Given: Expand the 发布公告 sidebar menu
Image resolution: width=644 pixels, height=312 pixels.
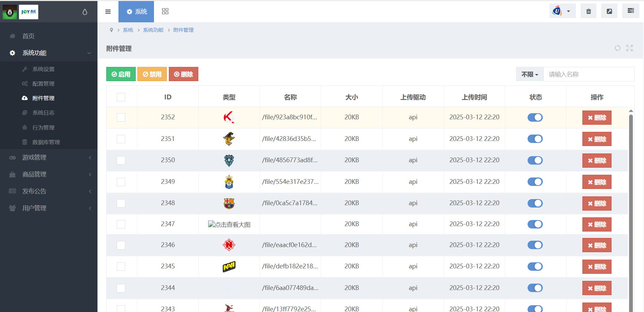Looking at the screenshot, I should tap(49, 191).
